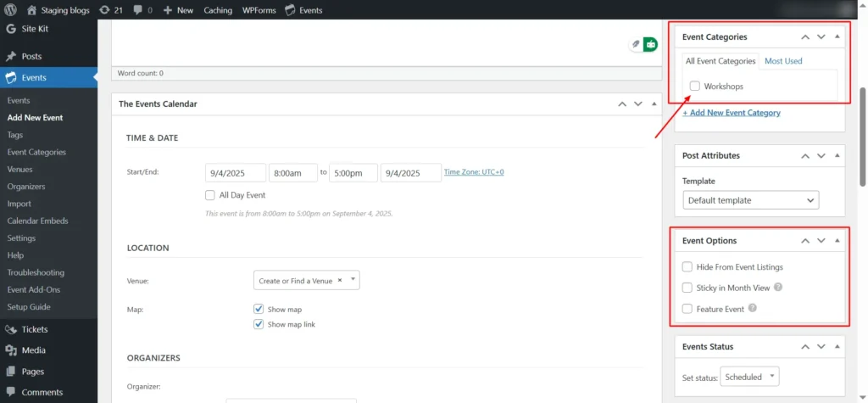Viewport: 868px width, 403px height.
Task: Collapse The Events Calendar panel
Action: [654, 104]
